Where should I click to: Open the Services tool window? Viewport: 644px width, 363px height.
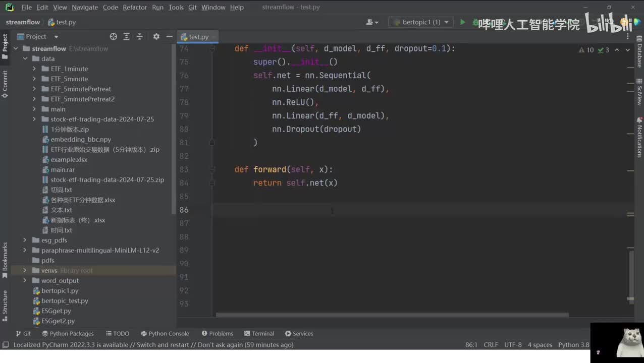(x=299, y=334)
